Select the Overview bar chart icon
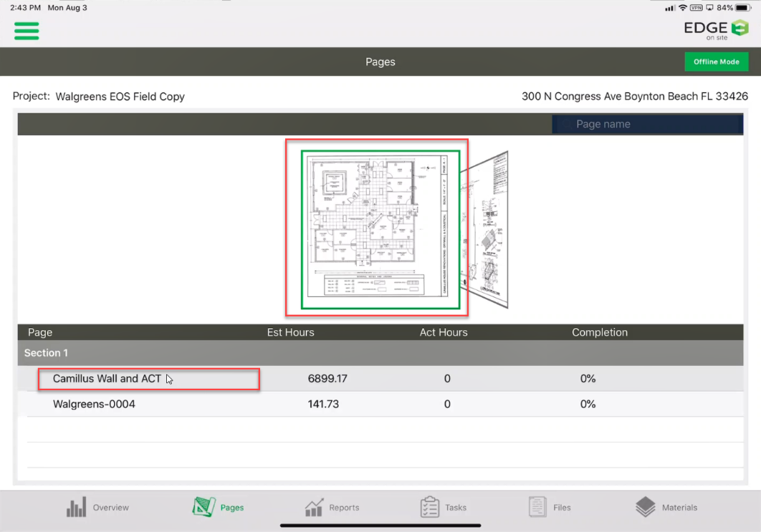Viewport: 761px width, 532px height. [75, 506]
